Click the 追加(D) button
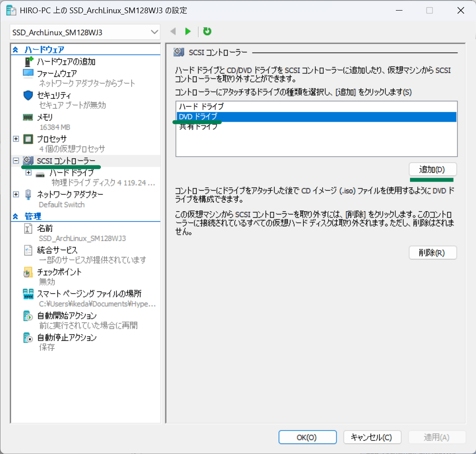Viewport: 476px width, 454px height. [432, 169]
